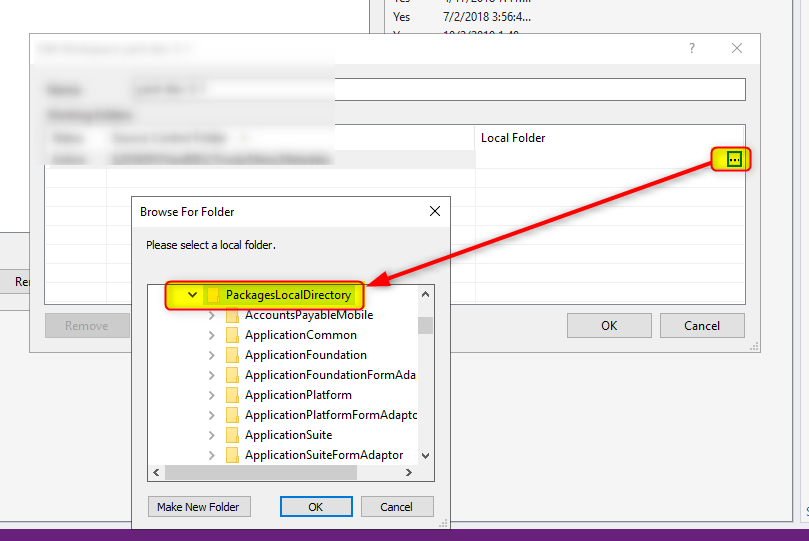Screen dimensions: 809x541
Task: Click the workspace Name input field
Action: (540, 90)
